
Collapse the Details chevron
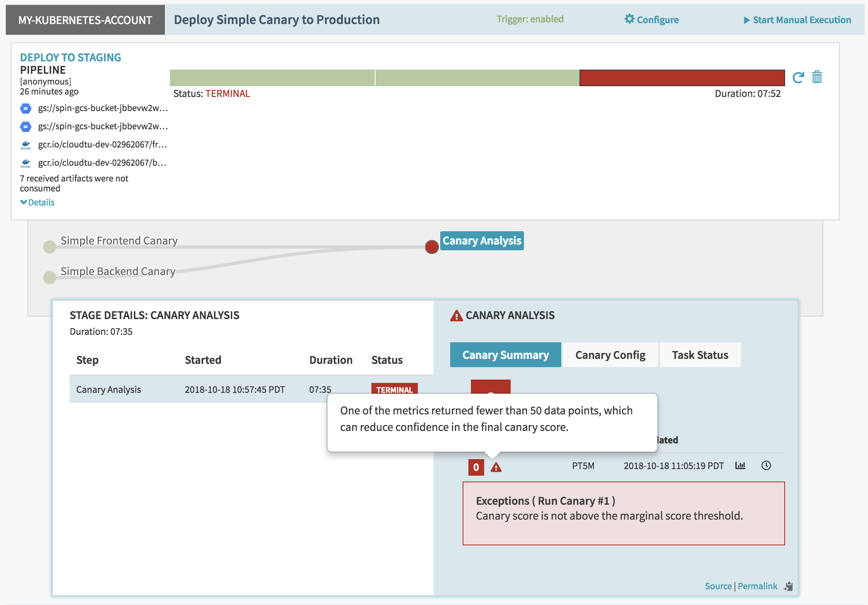point(24,202)
